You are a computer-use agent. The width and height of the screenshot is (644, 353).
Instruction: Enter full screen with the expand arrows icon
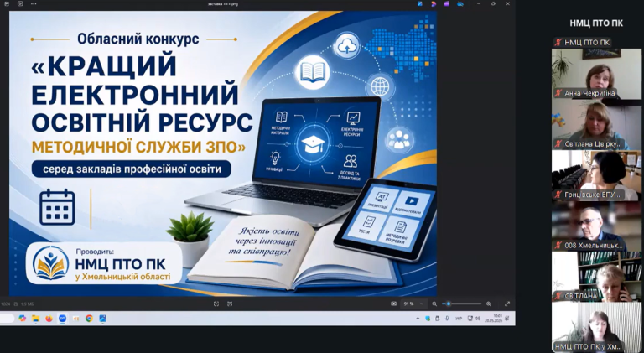click(x=507, y=304)
